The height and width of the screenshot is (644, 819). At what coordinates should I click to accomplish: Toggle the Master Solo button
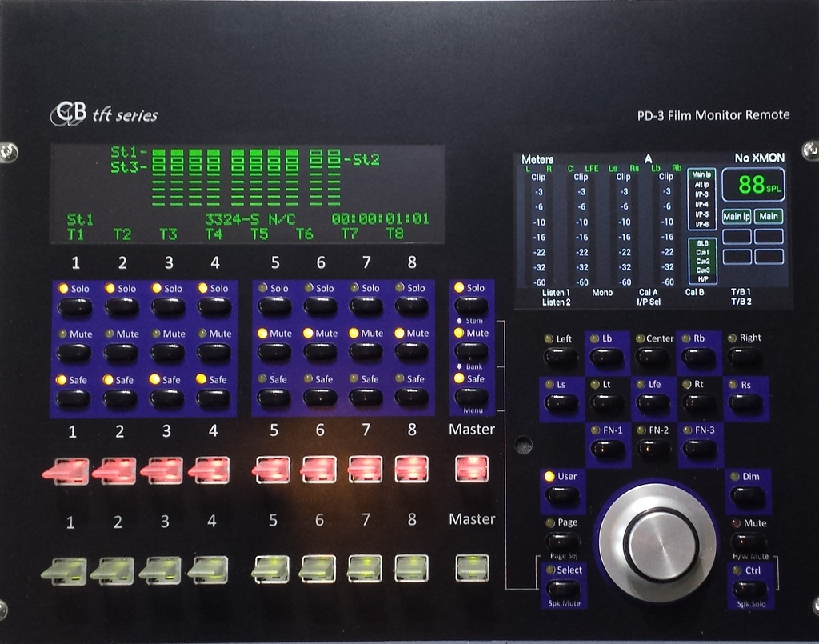coord(471,305)
